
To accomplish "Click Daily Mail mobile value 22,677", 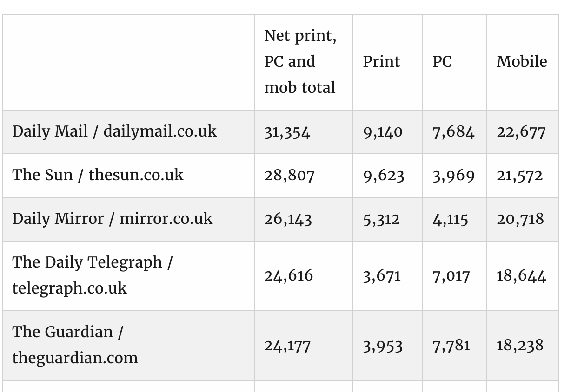I will click(x=521, y=132).
